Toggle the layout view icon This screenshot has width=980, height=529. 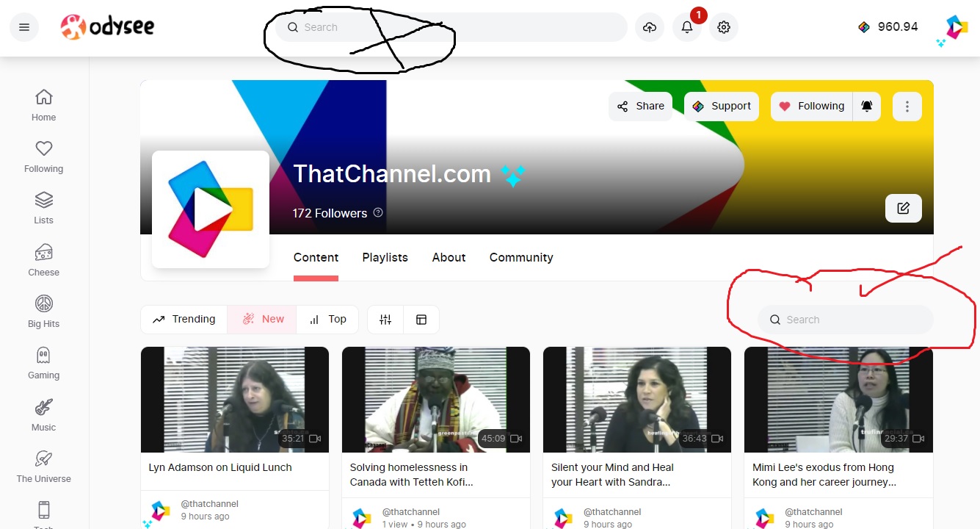[421, 320]
